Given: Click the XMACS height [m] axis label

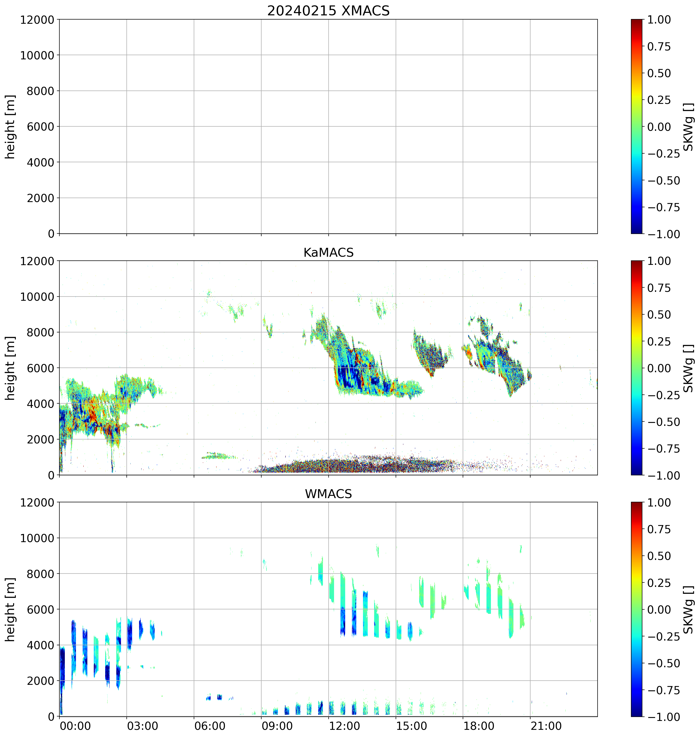Looking at the screenshot, I should tap(10, 127).
